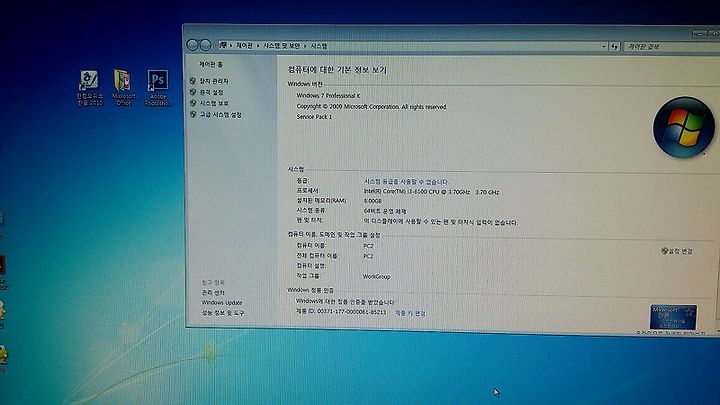Click the 64비트 운영 체제 system type value

point(385,211)
